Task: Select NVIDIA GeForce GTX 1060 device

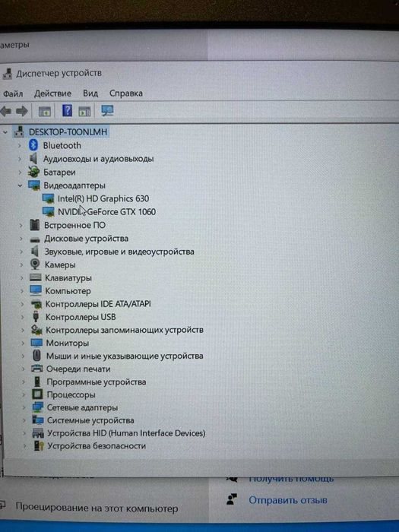Action: pos(106,212)
